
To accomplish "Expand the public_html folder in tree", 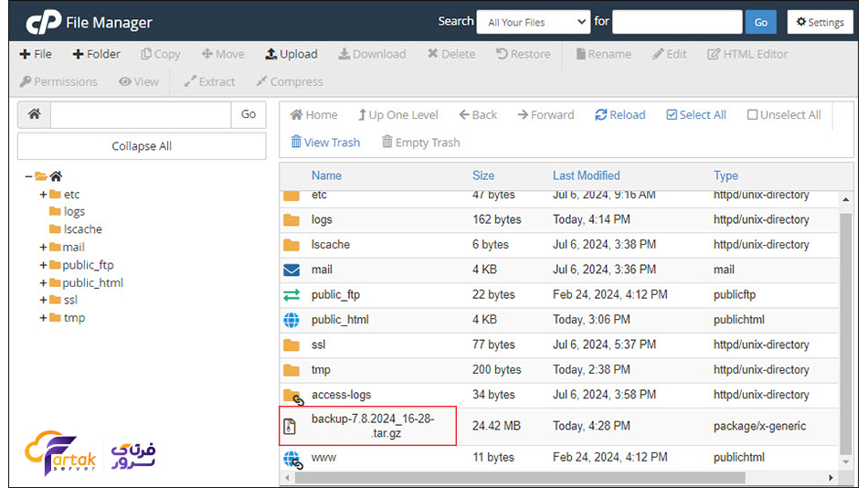I will point(43,283).
